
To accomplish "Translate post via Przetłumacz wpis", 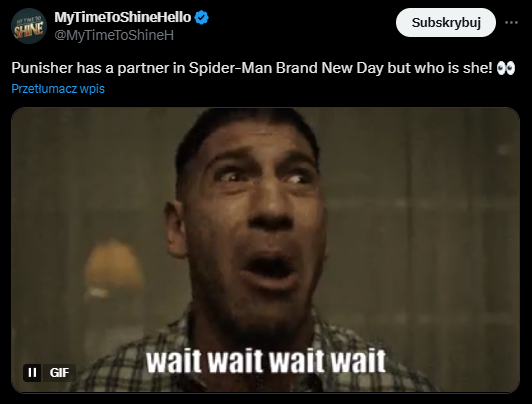I will pyautogui.click(x=58, y=89).
